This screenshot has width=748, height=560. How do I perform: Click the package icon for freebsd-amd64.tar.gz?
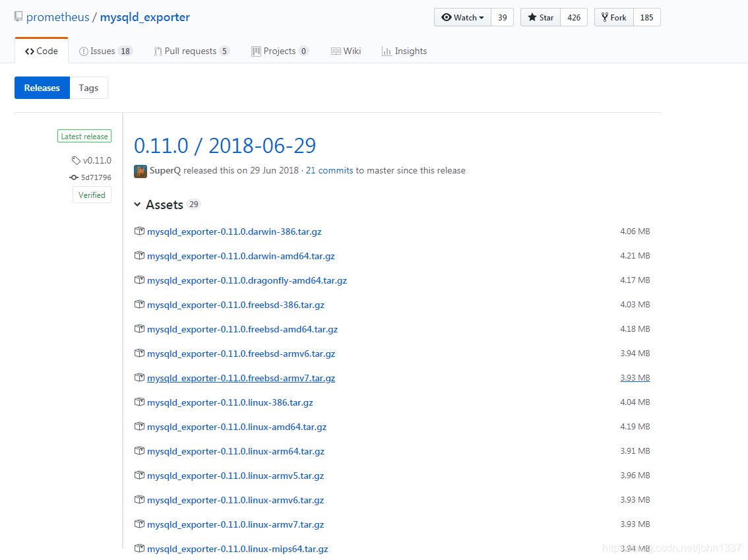(139, 328)
